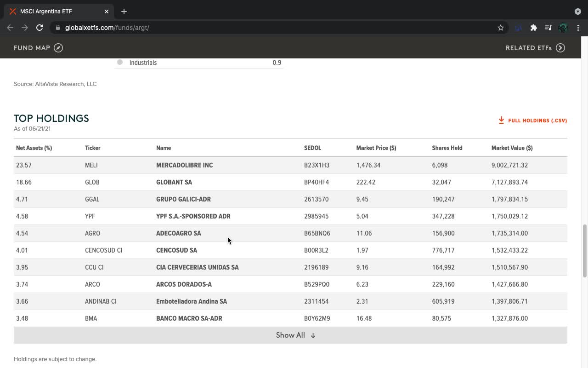Click MERCADOLIBRE INC name
This screenshot has width=588, height=368.
(x=184, y=165)
